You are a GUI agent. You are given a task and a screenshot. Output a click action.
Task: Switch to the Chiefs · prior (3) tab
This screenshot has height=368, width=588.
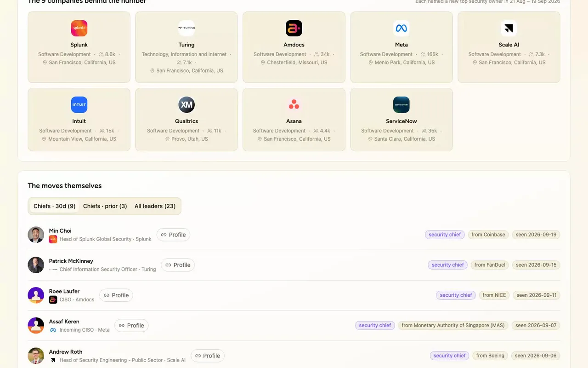(105, 206)
